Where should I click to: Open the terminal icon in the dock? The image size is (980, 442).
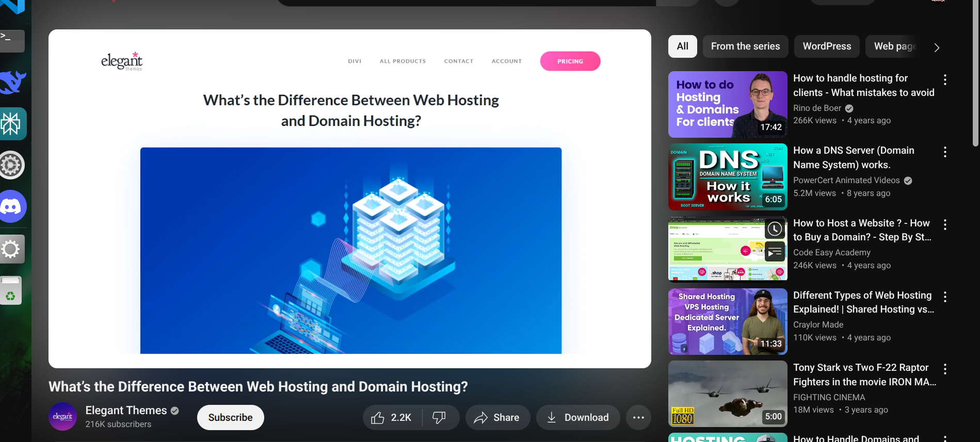11,41
